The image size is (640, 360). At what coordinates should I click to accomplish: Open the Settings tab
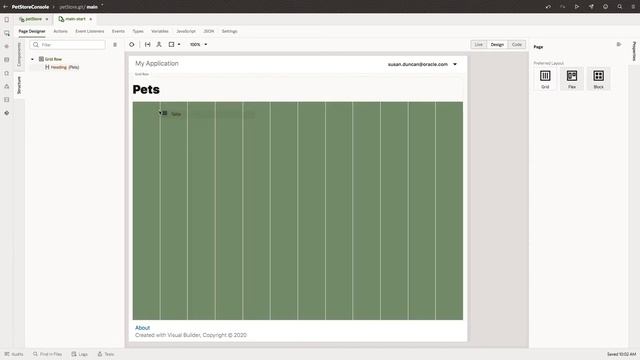click(x=229, y=31)
